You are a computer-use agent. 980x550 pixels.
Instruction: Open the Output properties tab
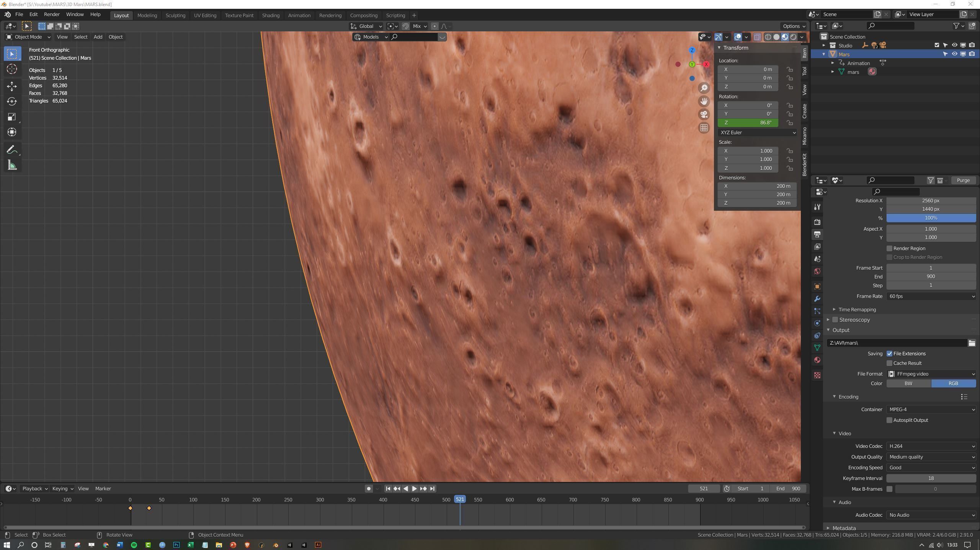coord(817,234)
